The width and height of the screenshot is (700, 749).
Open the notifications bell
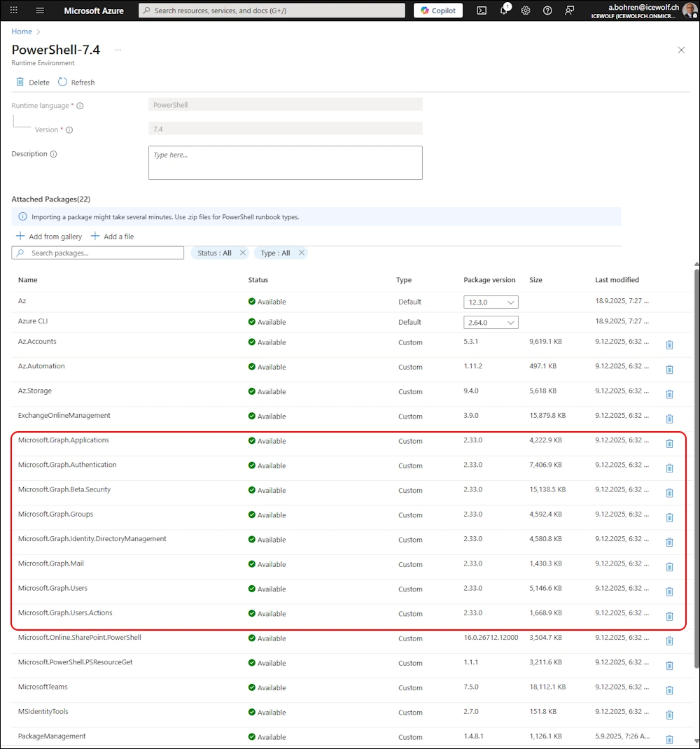coord(504,10)
